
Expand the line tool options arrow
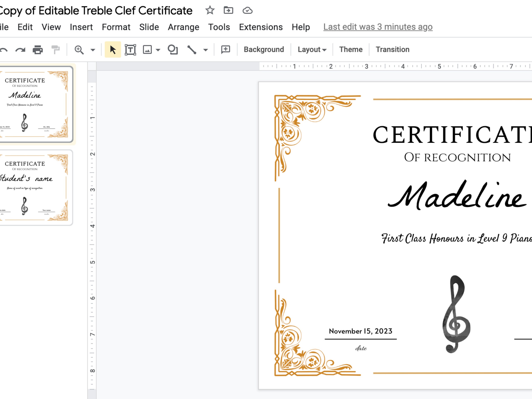(205, 50)
